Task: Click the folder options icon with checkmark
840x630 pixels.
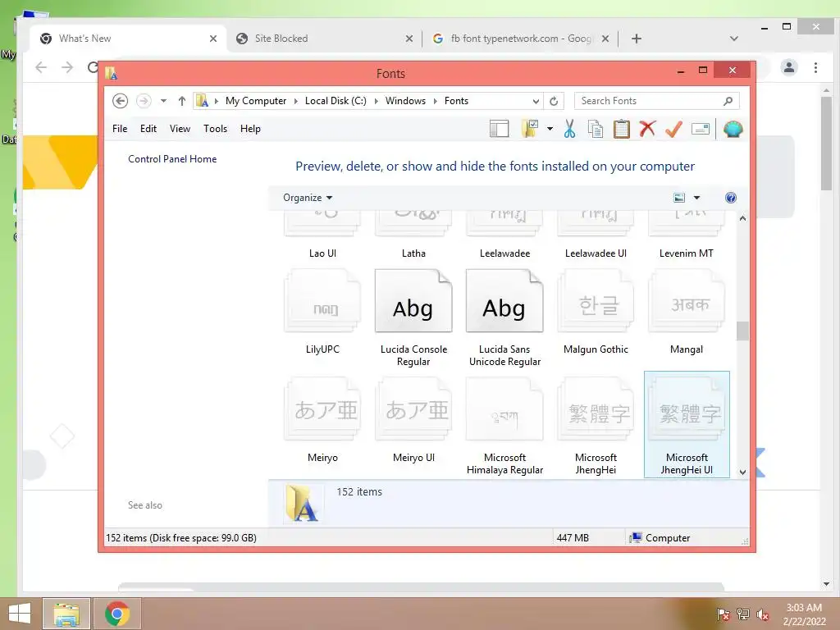Action: point(530,129)
